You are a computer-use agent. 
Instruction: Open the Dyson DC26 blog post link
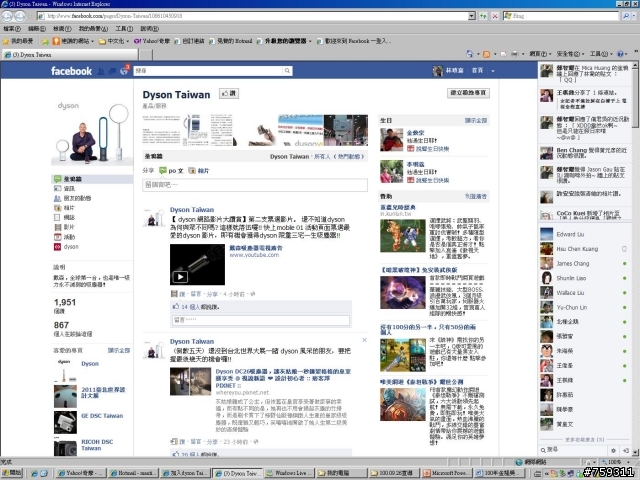(x=283, y=378)
